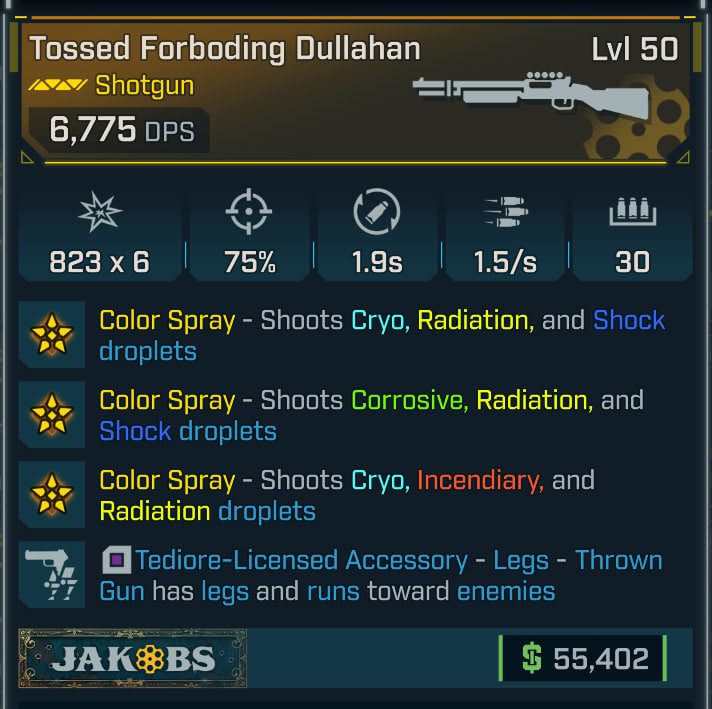Click the damage burst icon
The width and height of the screenshot is (712, 709).
tap(100, 213)
